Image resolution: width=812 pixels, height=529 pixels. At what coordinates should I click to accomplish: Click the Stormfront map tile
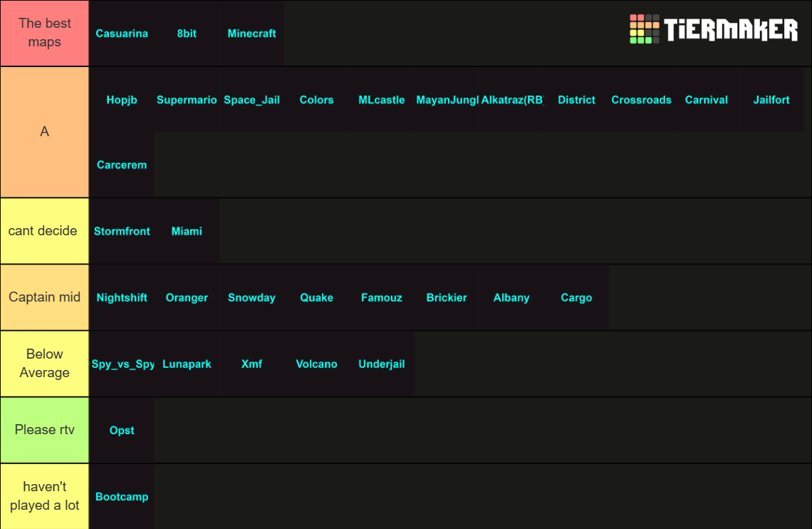coord(122,231)
